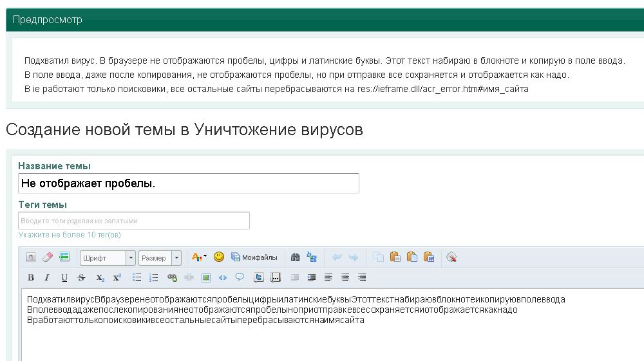Open the text color dropdown
Screen dimensions: 644x361
click(199, 257)
